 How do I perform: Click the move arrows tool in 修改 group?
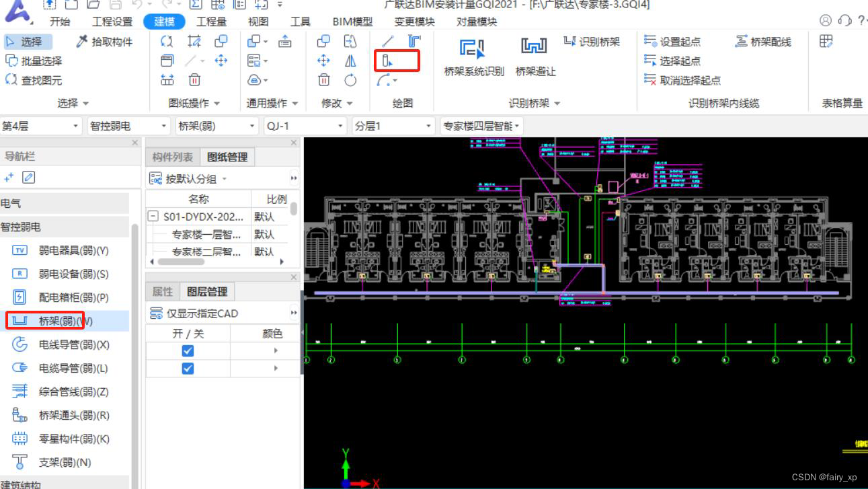(x=324, y=61)
